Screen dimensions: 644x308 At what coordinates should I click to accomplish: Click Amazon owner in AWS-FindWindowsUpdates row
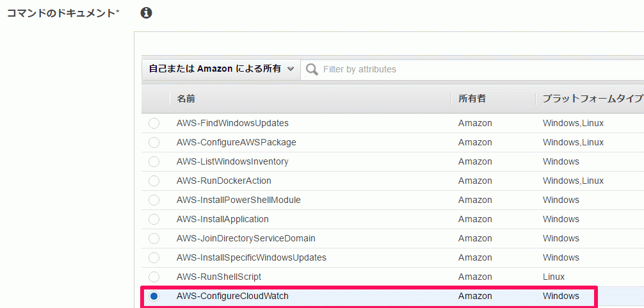(x=475, y=123)
